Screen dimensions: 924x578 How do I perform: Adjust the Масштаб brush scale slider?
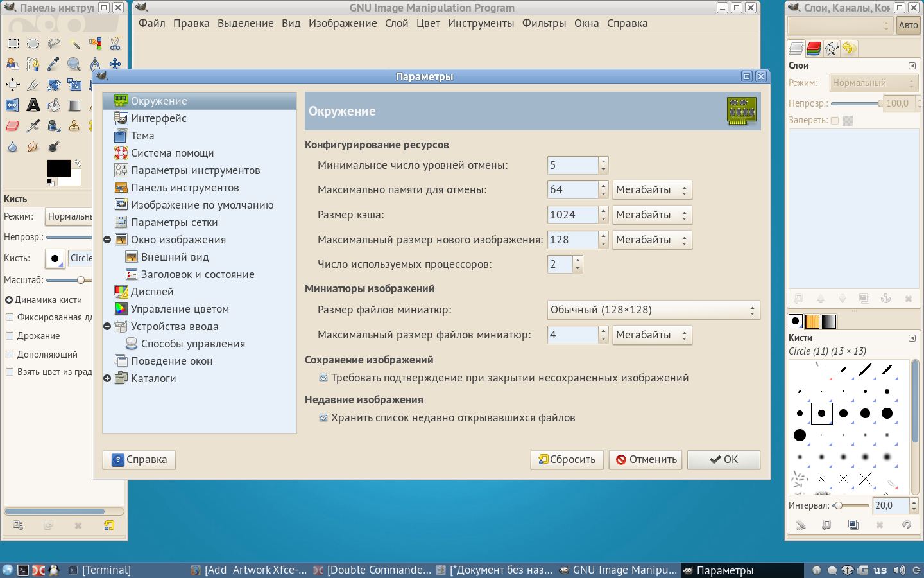[68, 280]
